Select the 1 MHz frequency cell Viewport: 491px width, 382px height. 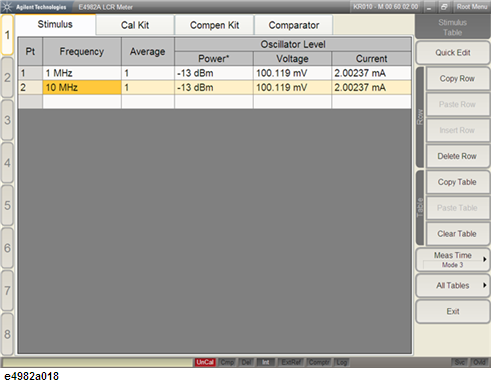(82, 73)
